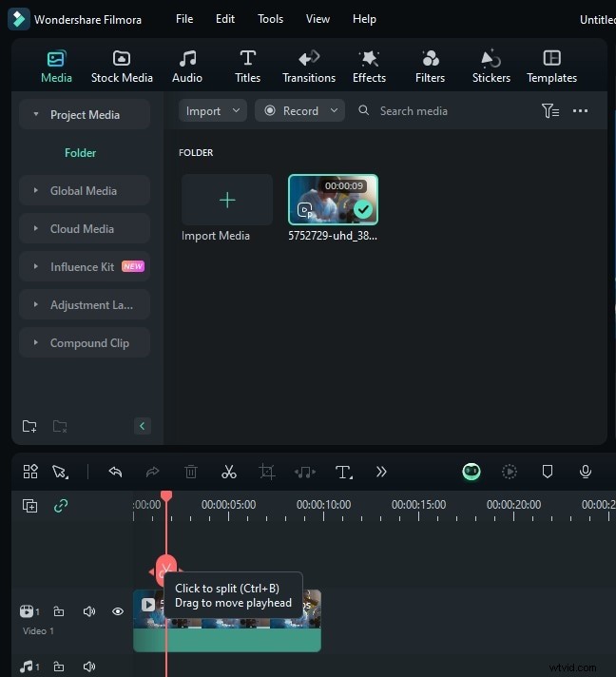
Task: Click the Audio 1 music note icon
Action: click(x=27, y=667)
